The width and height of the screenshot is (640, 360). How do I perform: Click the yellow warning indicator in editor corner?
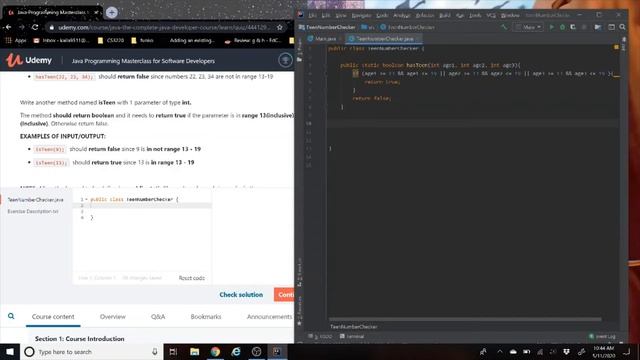(616, 48)
